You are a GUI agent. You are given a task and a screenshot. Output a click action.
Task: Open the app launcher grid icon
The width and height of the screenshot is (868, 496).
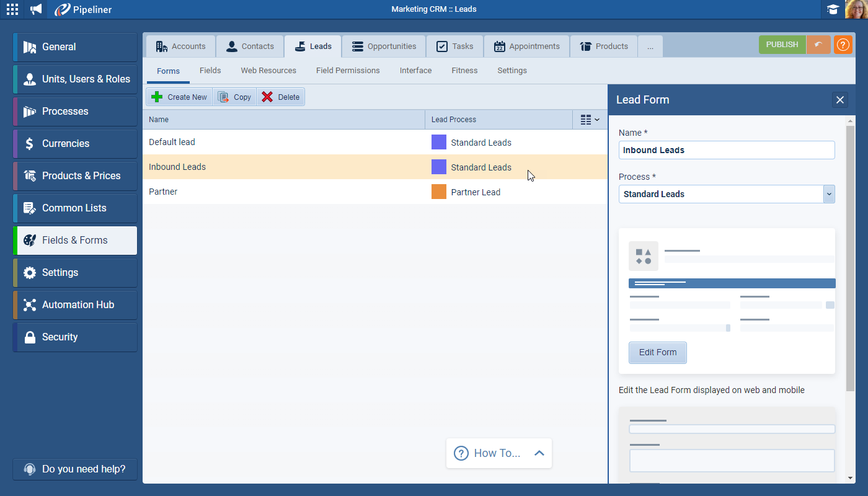click(x=12, y=9)
